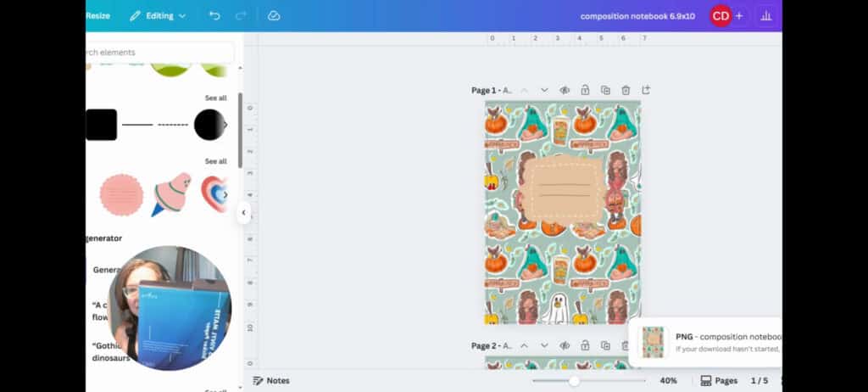Open the Notes panel
Screen dimensions: 868x392
(271, 381)
